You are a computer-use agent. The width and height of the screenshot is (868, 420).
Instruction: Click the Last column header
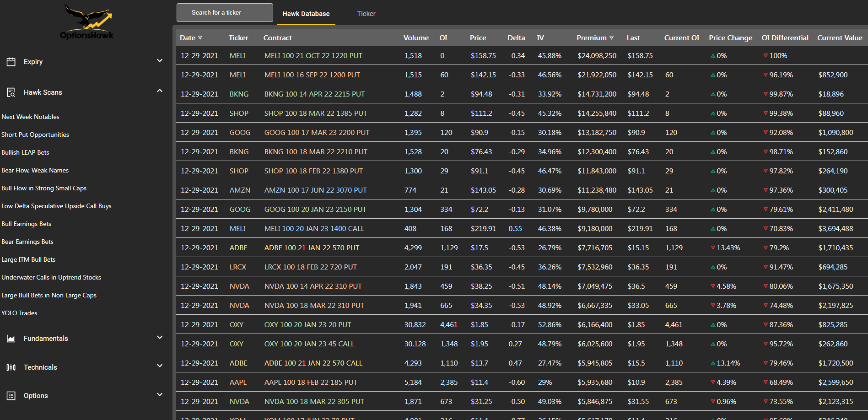[633, 38]
